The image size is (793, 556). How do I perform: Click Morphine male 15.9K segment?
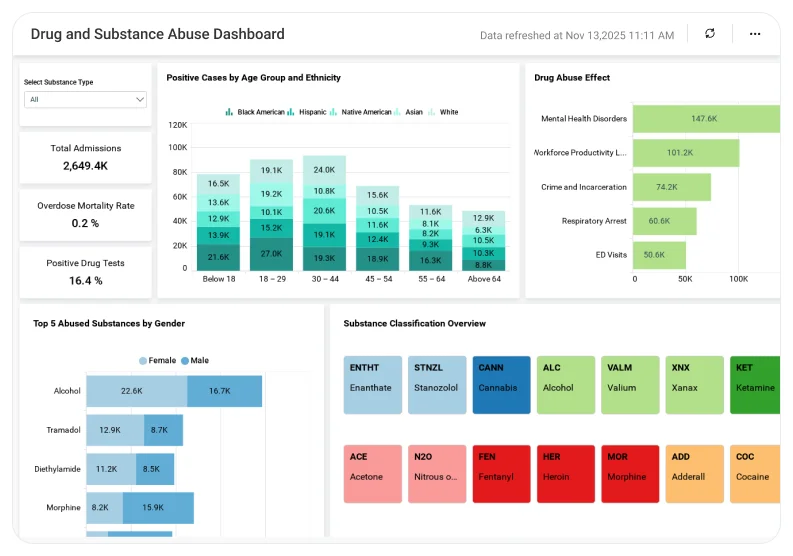[158, 507]
